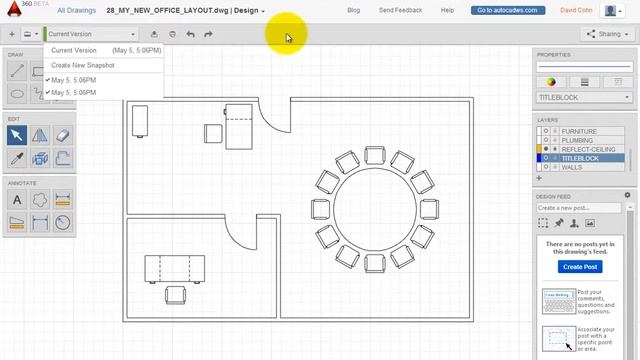Open Send Feedback
Image resolution: width=640 pixels, height=360 pixels.
400,10
